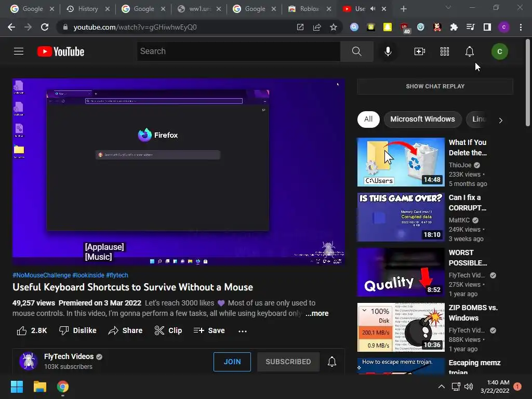Image resolution: width=532 pixels, height=399 pixels.
Task: Click the page vertical scrollbar
Action: coord(528,83)
